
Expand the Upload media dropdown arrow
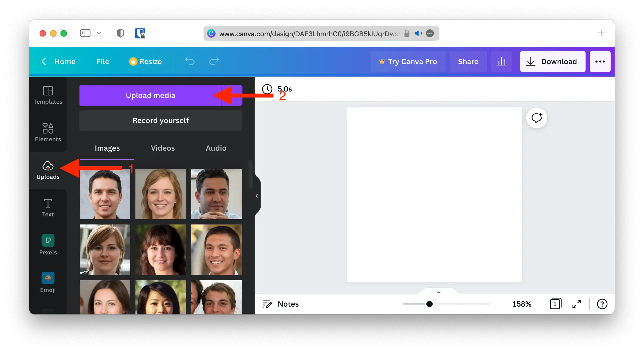tap(232, 95)
